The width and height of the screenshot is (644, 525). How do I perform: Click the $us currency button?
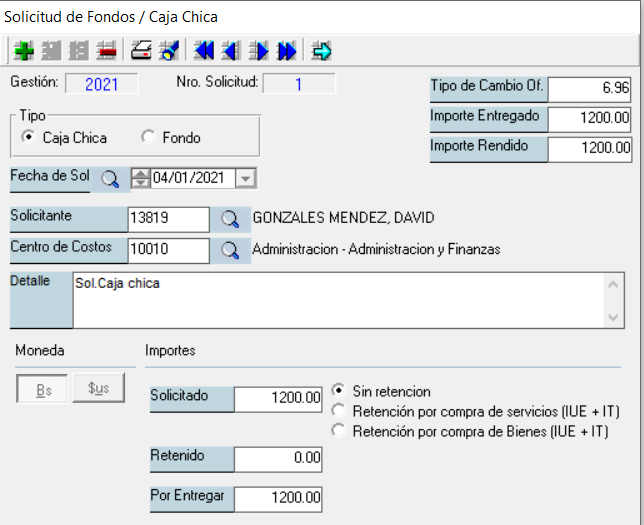point(99,388)
